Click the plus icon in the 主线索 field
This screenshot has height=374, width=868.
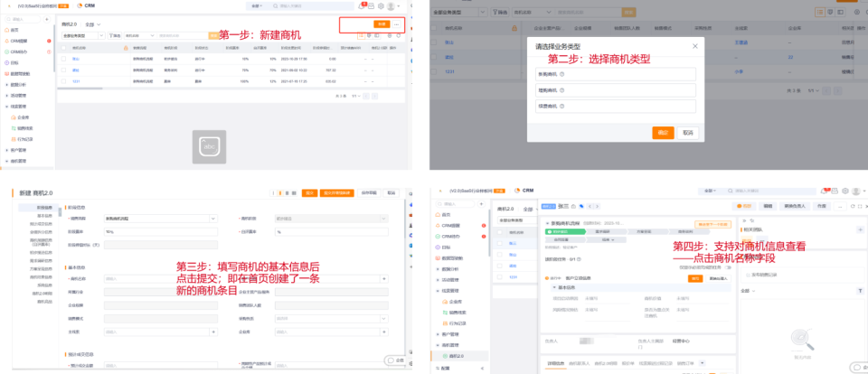click(213, 332)
